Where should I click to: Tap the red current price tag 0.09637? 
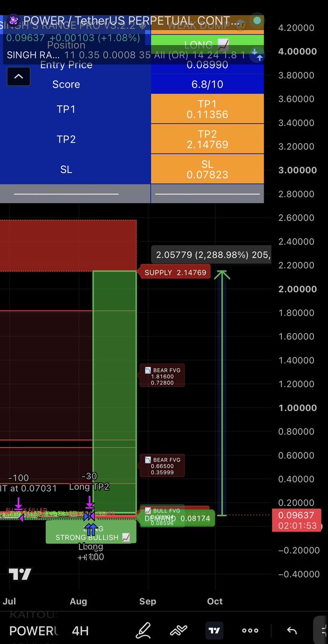[297, 521]
